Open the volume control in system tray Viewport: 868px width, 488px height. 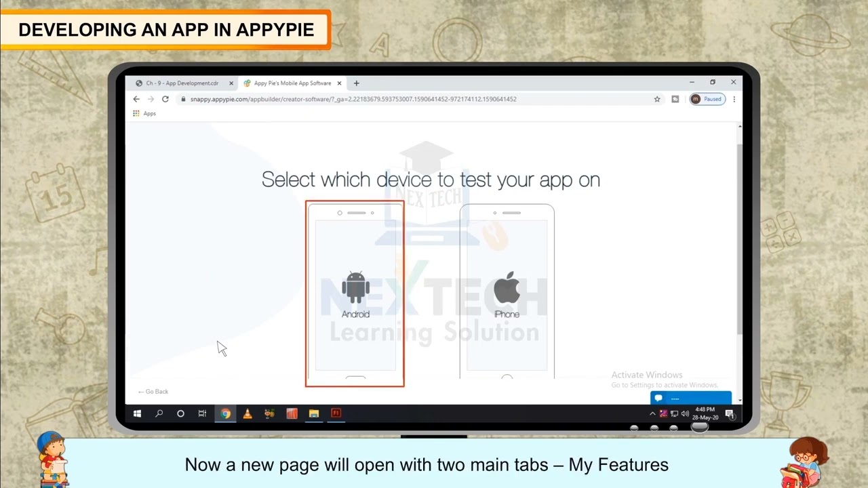(x=685, y=413)
